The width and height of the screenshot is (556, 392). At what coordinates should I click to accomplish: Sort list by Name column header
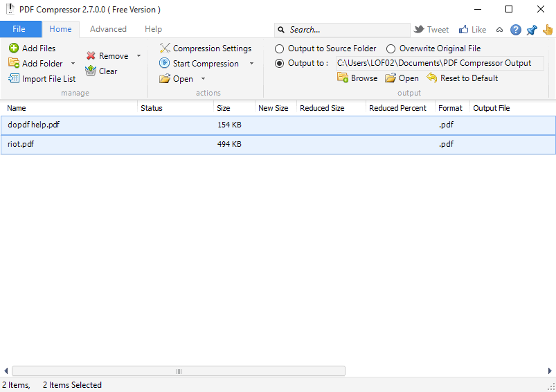coord(69,108)
